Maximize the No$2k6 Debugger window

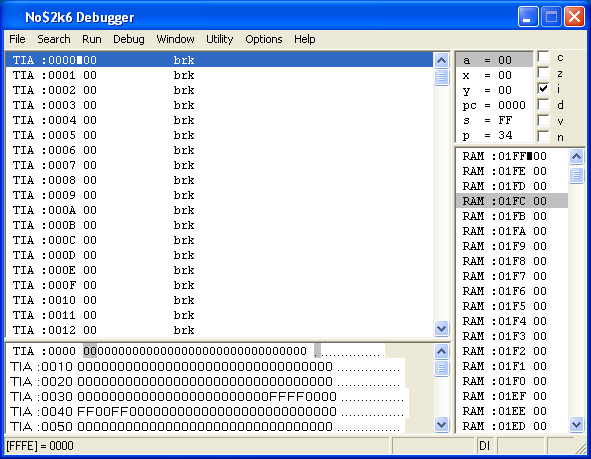click(551, 17)
